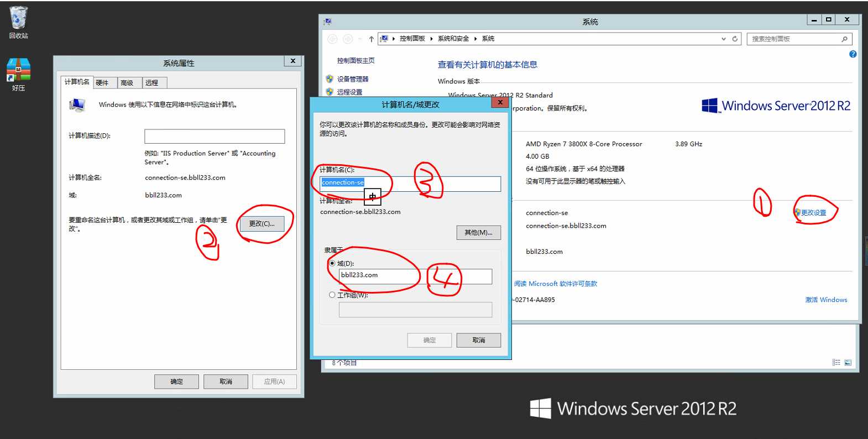Click the forward navigation arrow

click(x=348, y=39)
